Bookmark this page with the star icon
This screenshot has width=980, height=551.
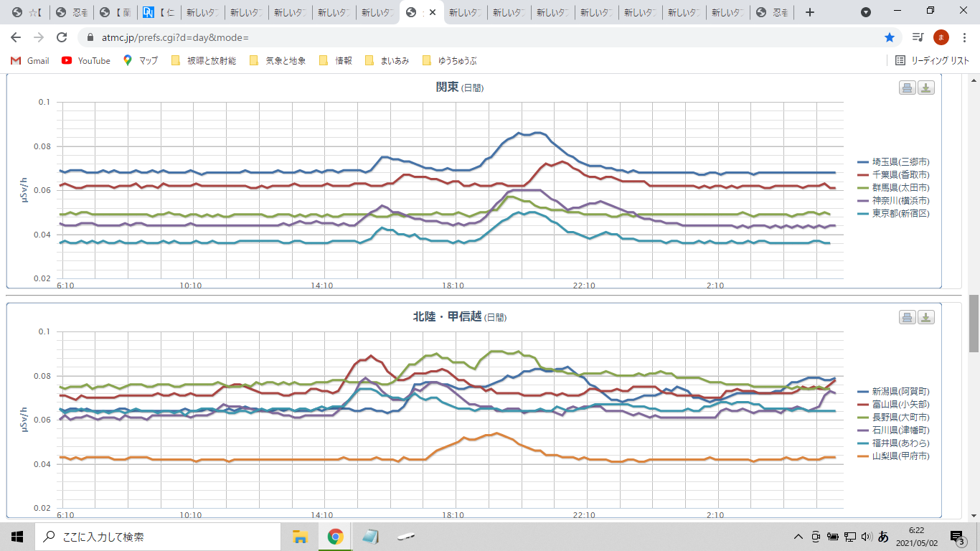(890, 37)
